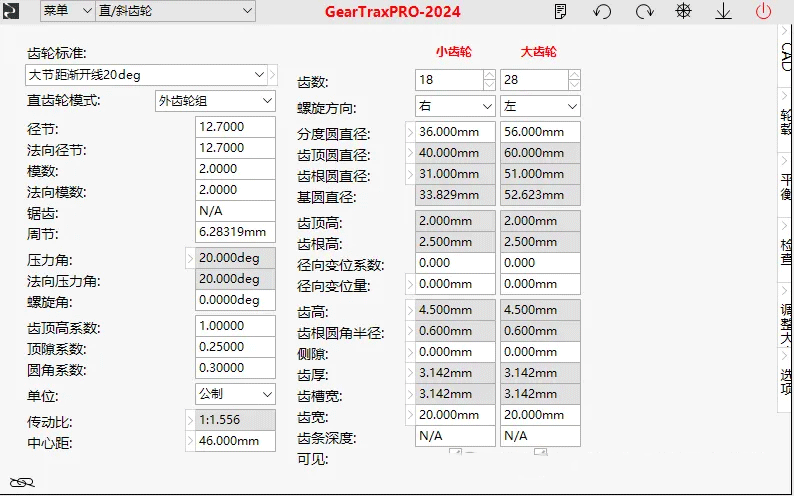Screen dimensions: 794x496
Task: Click the GearTrax logo icon in top-left corner
Action: 11,11
